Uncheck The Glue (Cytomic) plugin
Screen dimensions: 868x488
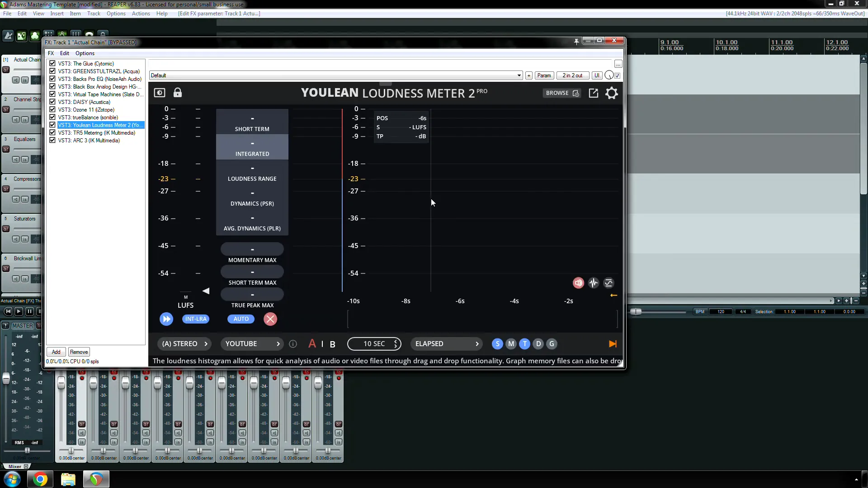click(x=52, y=64)
